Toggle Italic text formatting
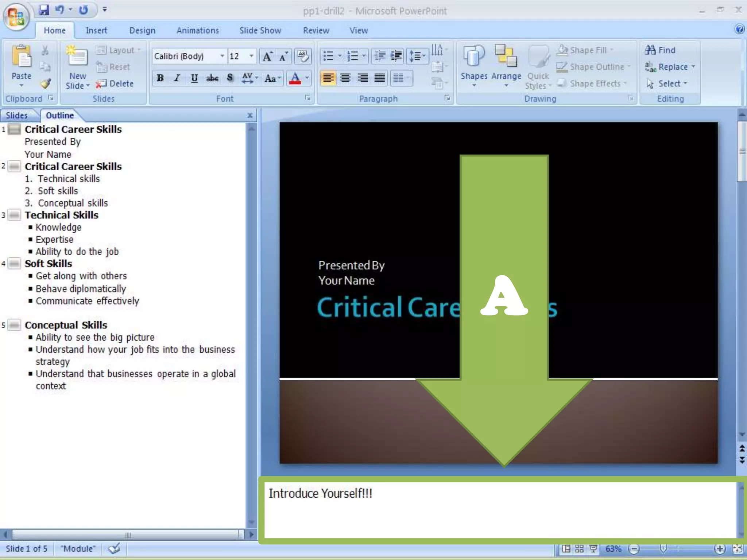Viewport: 747px width, 560px height. pyautogui.click(x=177, y=78)
